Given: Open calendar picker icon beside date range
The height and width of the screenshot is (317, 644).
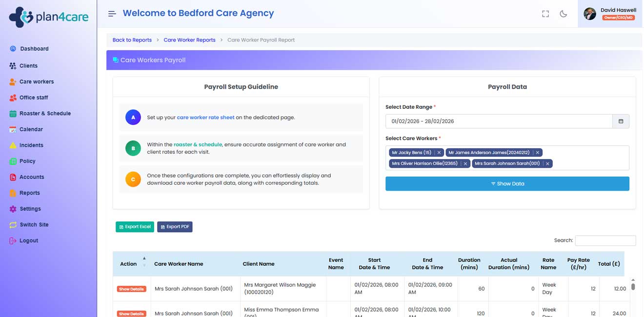Looking at the screenshot, I should pyautogui.click(x=621, y=121).
